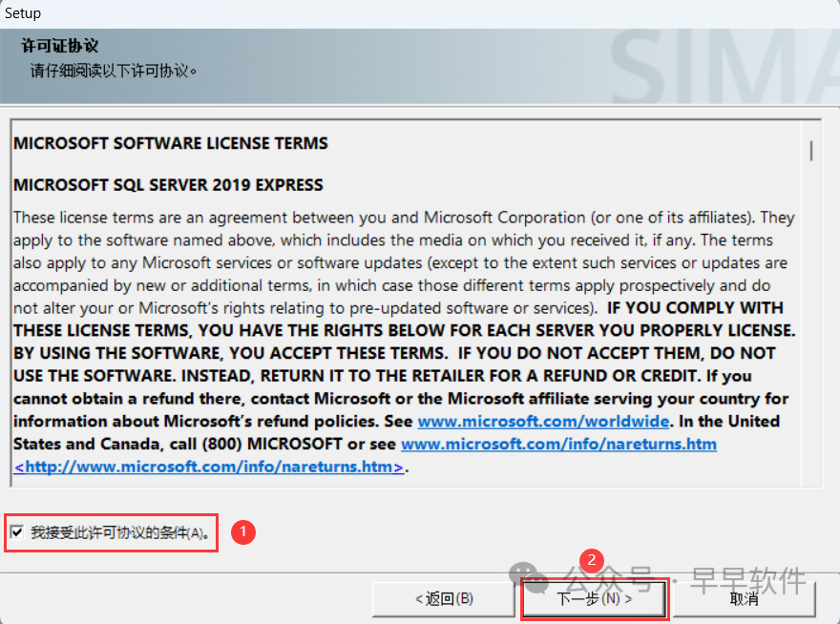
Task: Cancel setup with the 取消 button
Action: [x=744, y=599]
